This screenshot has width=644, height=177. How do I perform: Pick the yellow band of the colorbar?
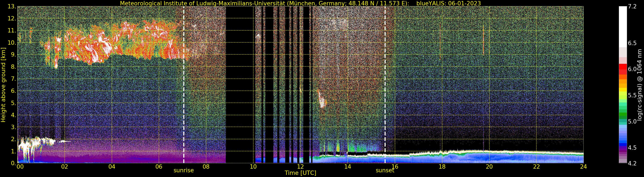(623, 90)
